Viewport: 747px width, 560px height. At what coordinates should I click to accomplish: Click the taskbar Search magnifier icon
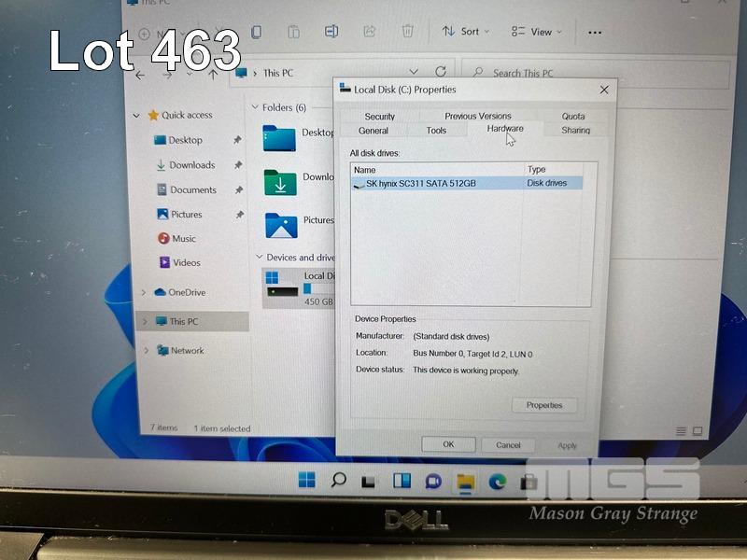(x=338, y=481)
